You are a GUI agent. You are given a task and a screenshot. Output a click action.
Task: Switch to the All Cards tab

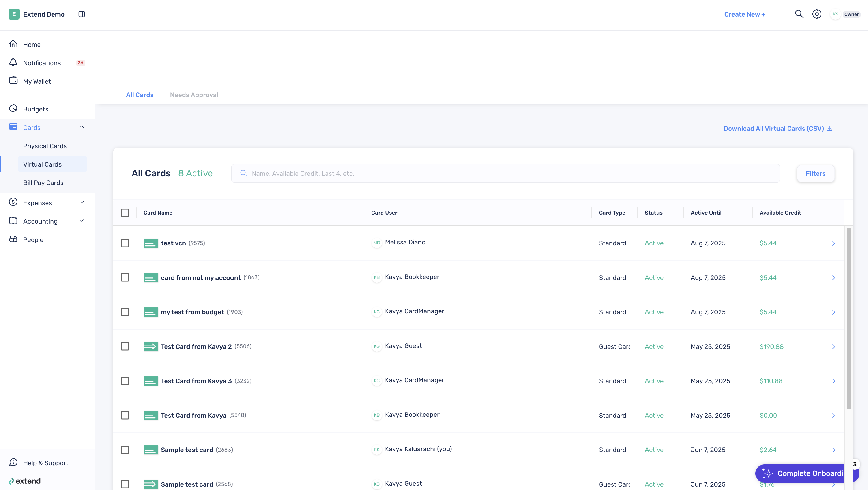140,95
